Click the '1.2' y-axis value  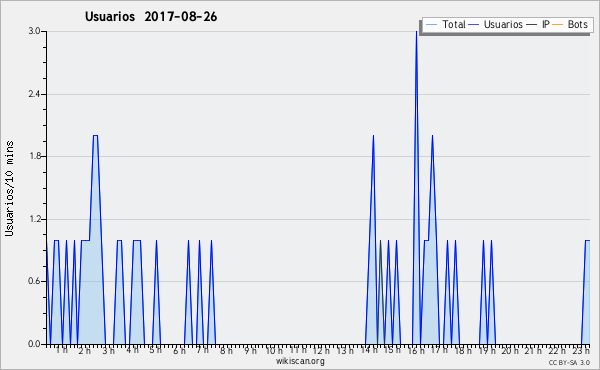34,219
